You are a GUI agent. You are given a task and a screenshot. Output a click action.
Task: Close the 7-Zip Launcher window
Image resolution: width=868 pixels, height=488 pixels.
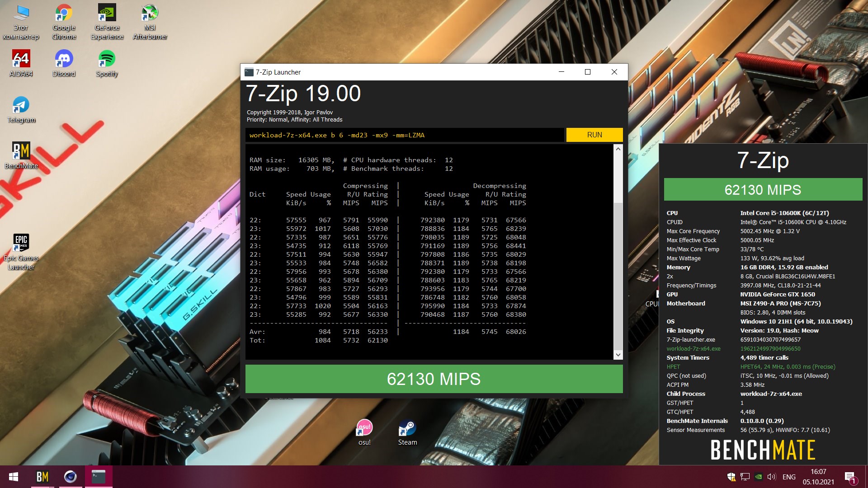click(x=614, y=72)
